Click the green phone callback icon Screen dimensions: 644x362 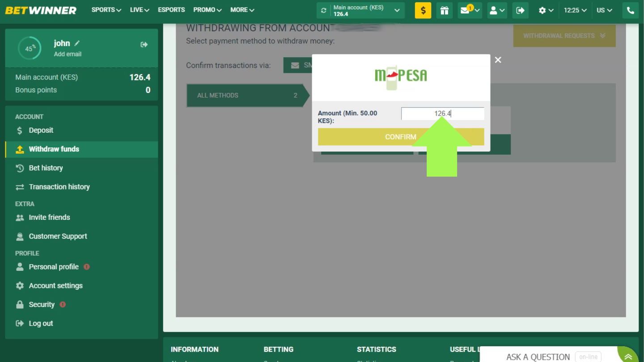point(630,10)
